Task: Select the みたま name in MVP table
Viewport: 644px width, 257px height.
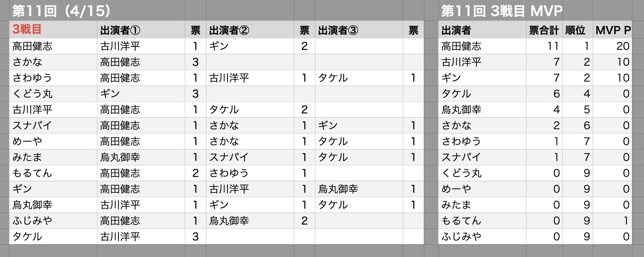Action: [482, 205]
